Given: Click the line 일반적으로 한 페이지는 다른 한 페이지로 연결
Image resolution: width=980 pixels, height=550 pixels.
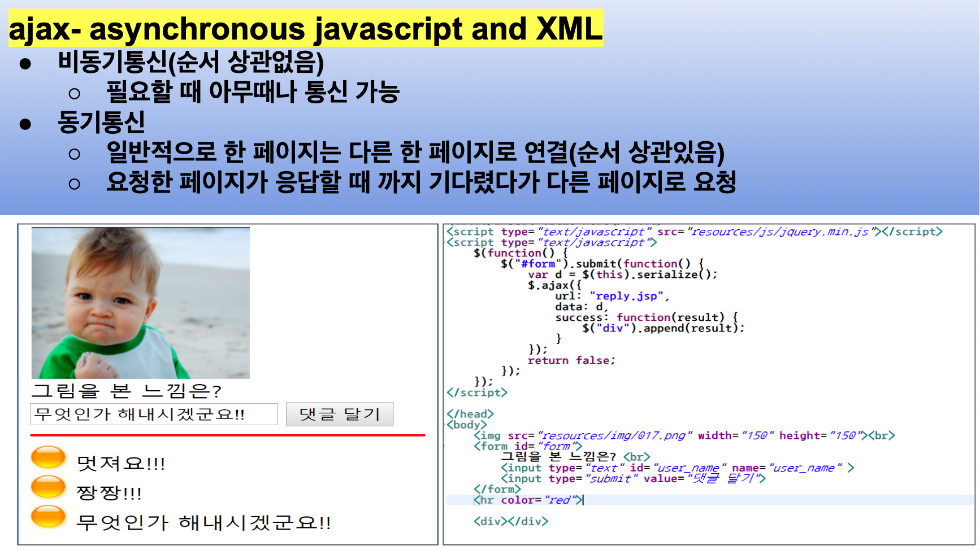Looking at the screenshot, I should (337, 152).
